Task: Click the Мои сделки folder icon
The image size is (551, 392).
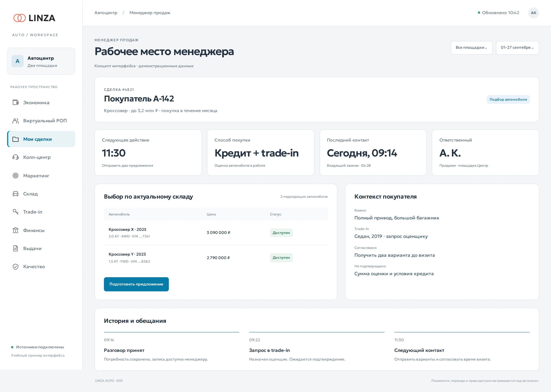Action: [x=16, y=139]
